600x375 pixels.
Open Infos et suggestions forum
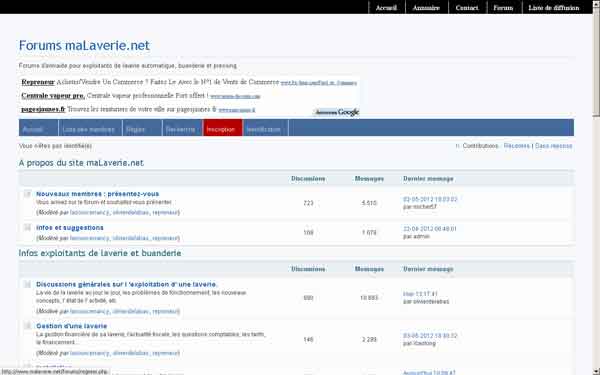point(70,228)
